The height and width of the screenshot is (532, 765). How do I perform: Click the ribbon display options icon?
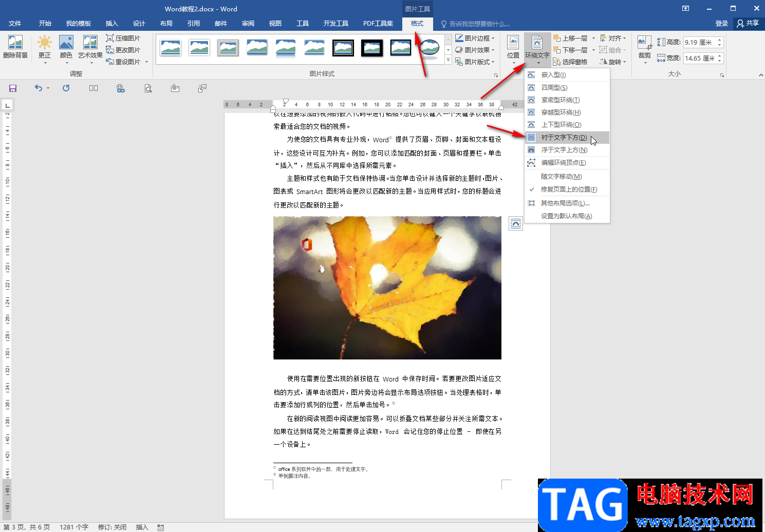point(685,8)
